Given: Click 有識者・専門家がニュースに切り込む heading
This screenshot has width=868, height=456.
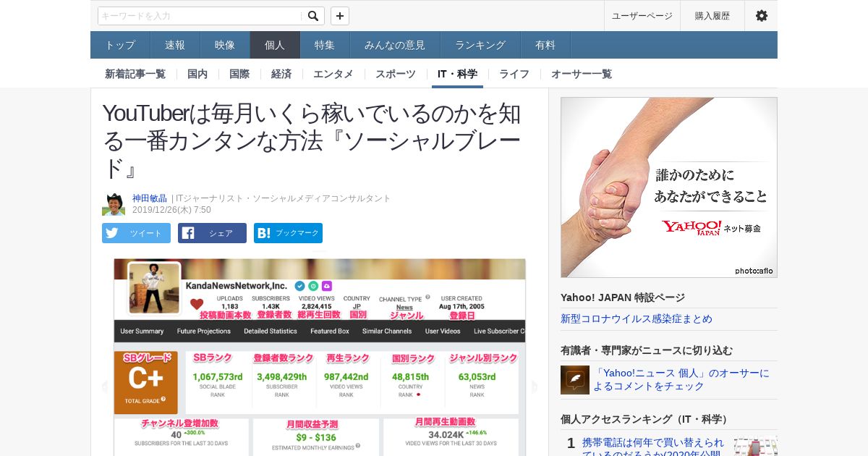Looking at the screenshot, I should pos(647,350).
